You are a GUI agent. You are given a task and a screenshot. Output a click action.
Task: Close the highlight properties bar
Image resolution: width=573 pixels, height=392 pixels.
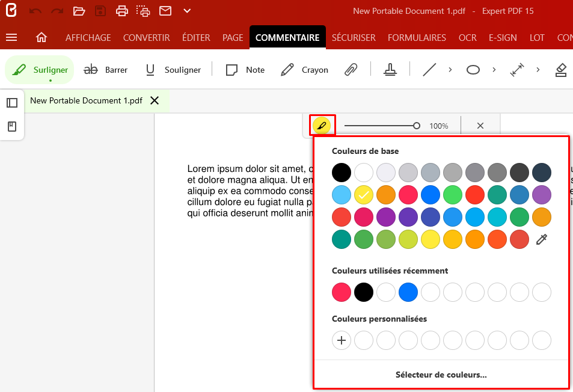pyautogui.click(x=480, y=126)
